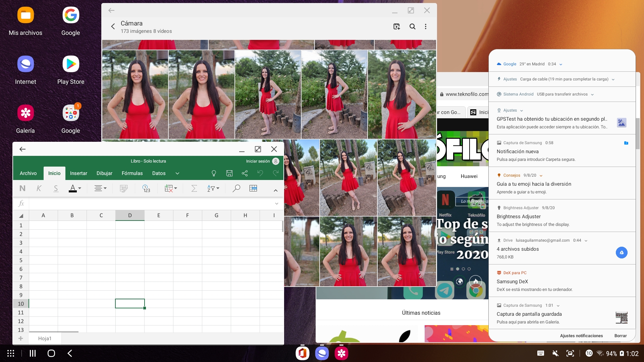Viewport: 644px width, 362px height.
Task: Click the Excel save icon
Action: [229, 173]
